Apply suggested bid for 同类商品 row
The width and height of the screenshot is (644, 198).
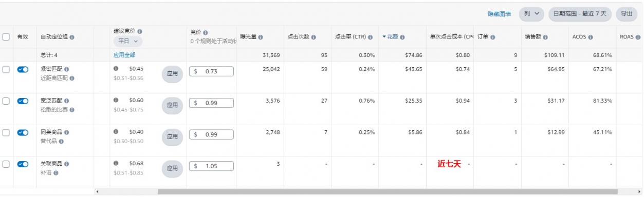pos(172,137)
